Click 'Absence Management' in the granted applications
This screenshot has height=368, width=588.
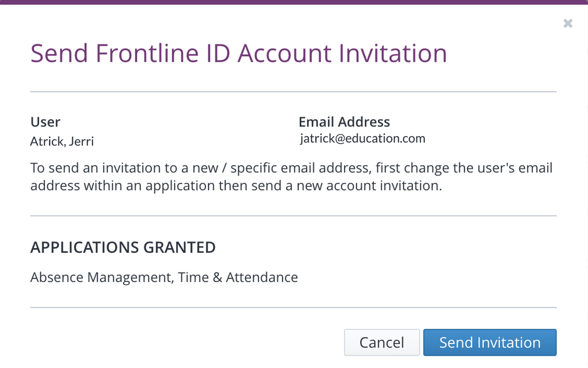tap(101, 277)
